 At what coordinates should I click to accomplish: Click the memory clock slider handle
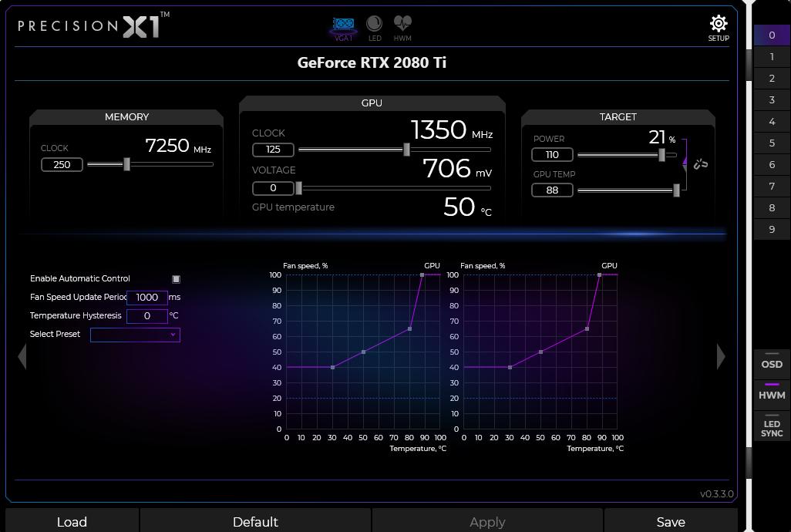click(x=127, y=164)
